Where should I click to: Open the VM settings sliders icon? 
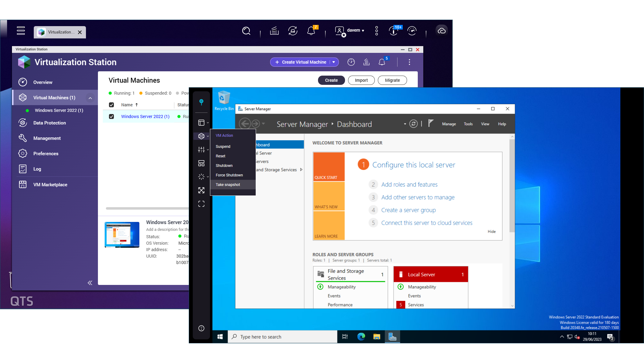(202, 150)
